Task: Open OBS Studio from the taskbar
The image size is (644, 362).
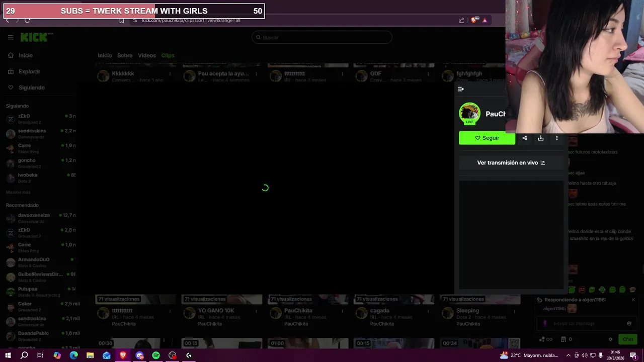Action: pos(173,355)
